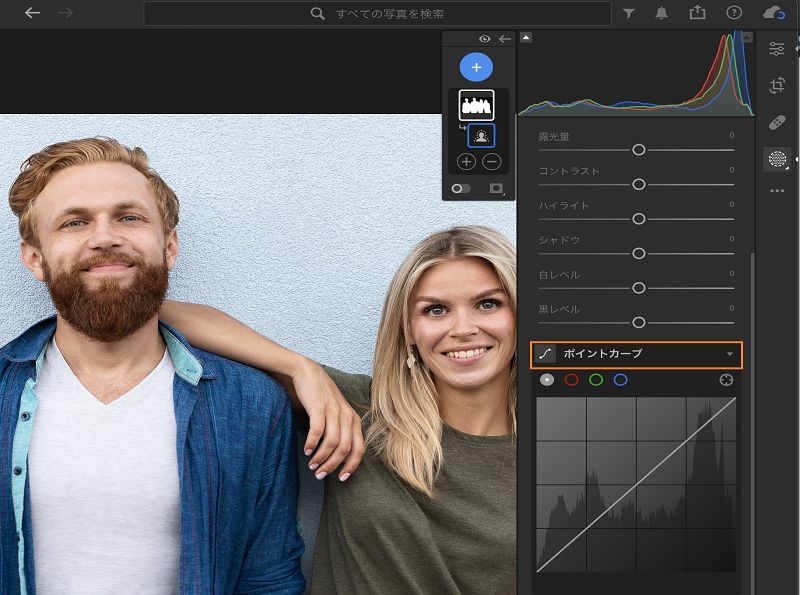Select the blue curve channel circle
This screenshot has width=800, height=595.
620,380
